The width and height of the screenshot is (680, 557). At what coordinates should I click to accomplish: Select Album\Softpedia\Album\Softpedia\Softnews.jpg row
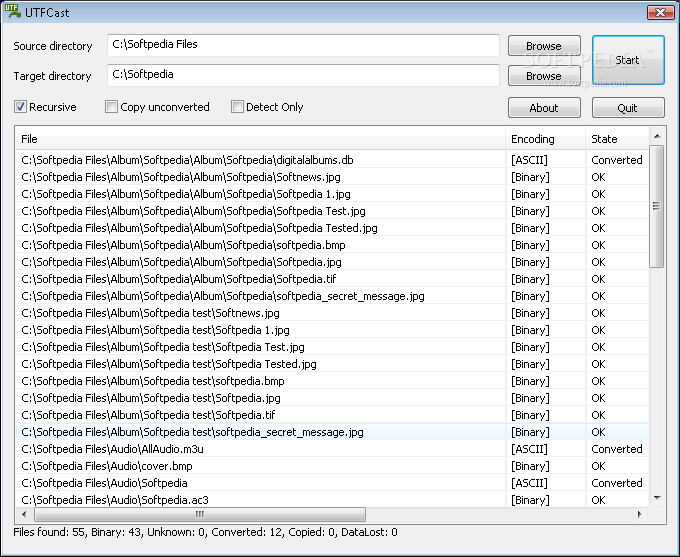click(x=332, y=177)
